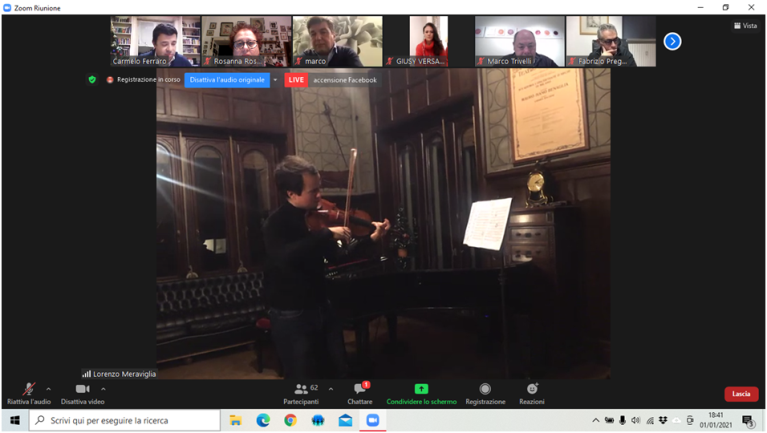
Task: Open the Vista view menu
Action: click(745, 26)
